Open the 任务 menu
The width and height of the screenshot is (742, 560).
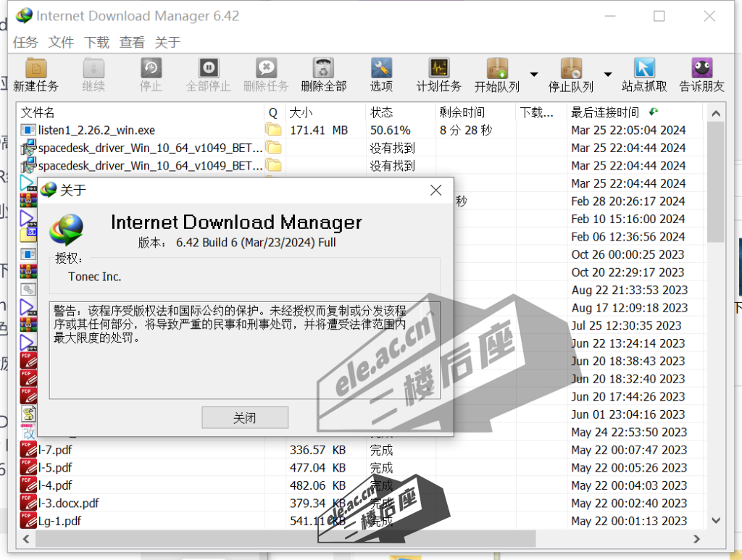25,43
